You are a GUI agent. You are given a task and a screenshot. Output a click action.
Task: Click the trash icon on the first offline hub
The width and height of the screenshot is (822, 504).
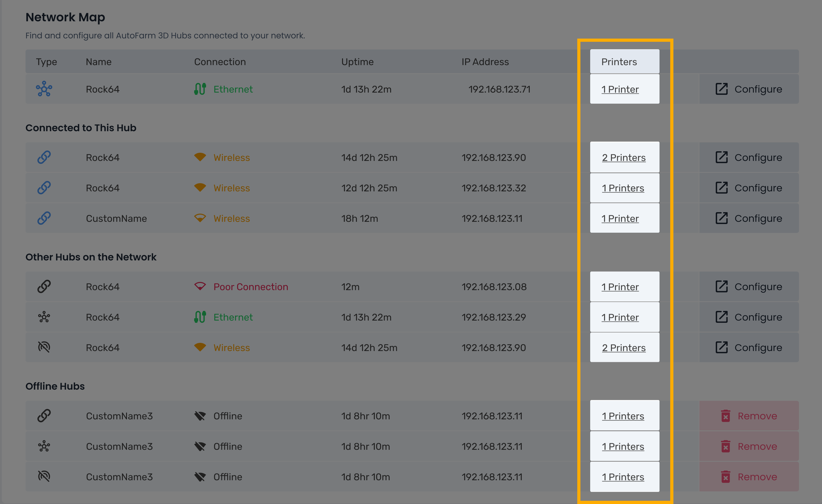click(726, 416)
